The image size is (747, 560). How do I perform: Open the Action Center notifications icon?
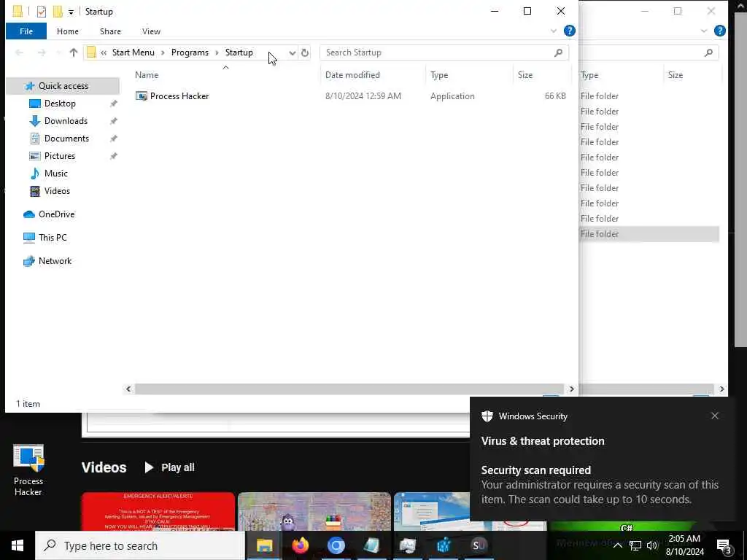724,545
